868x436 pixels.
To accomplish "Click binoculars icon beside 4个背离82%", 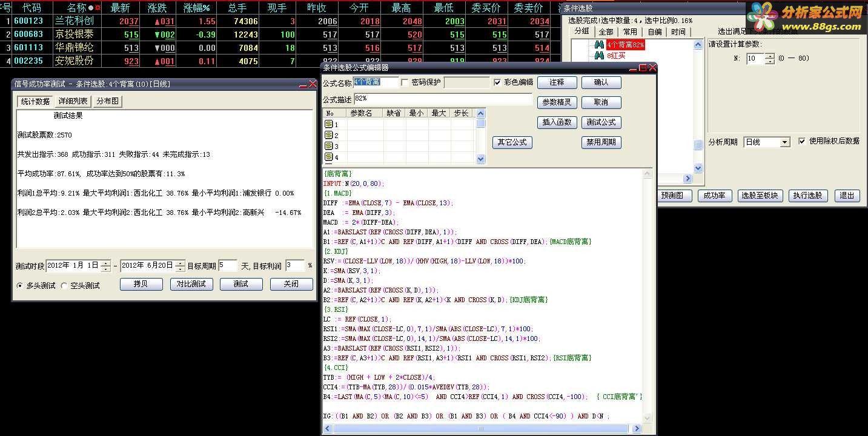I will tap(599, 45).
